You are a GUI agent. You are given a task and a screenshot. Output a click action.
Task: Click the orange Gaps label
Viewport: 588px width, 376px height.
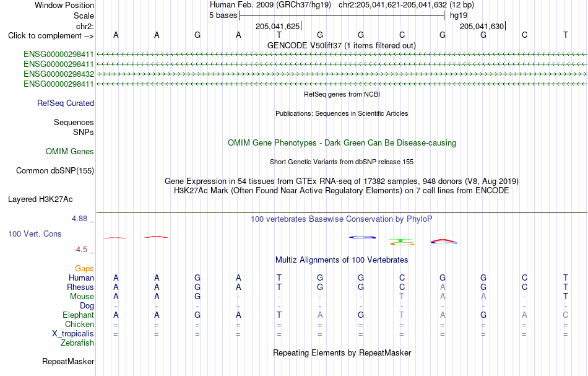(84, 268)
